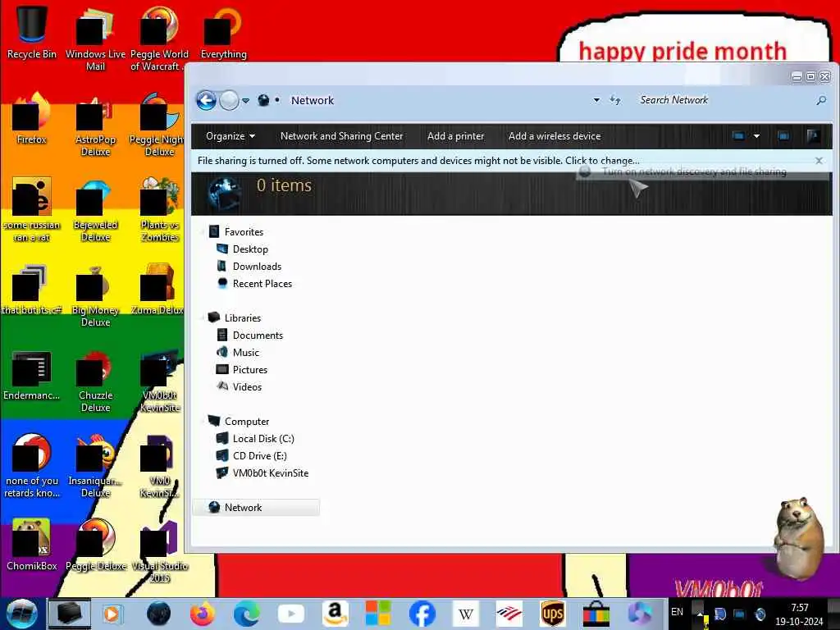The height and width of the screenshot is (630, 840).
Task: Click EN language indicator in tray
Action: (x=677, y=611)
